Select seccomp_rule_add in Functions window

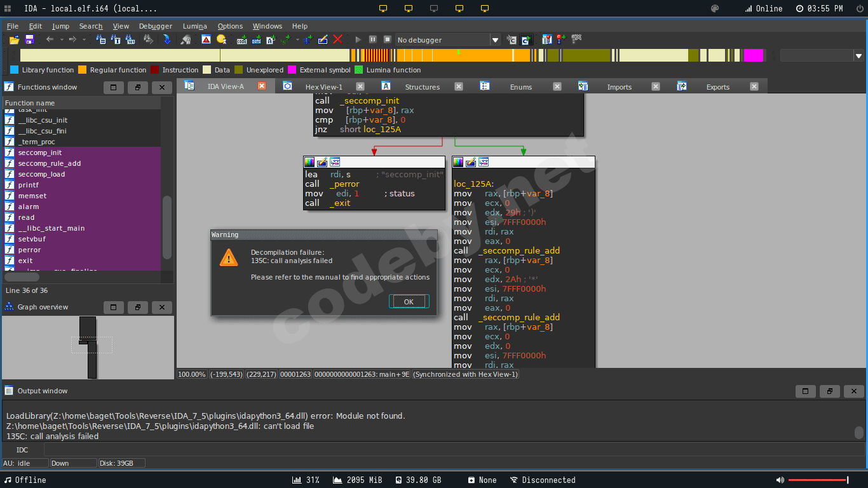(50, 163)
